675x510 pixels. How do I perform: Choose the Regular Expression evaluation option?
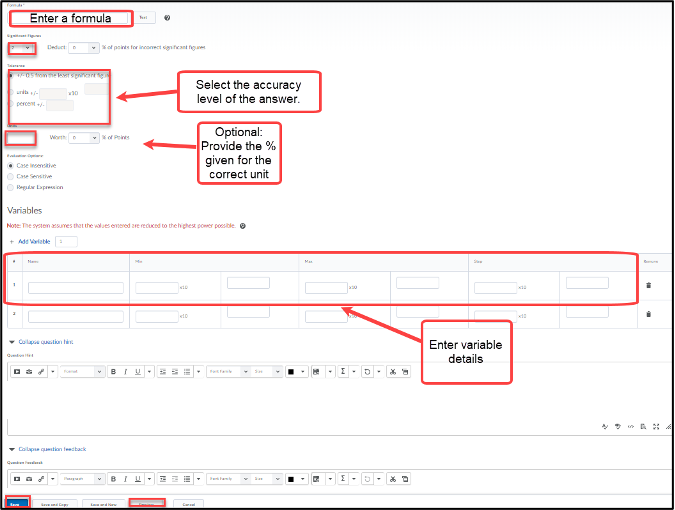11,187
